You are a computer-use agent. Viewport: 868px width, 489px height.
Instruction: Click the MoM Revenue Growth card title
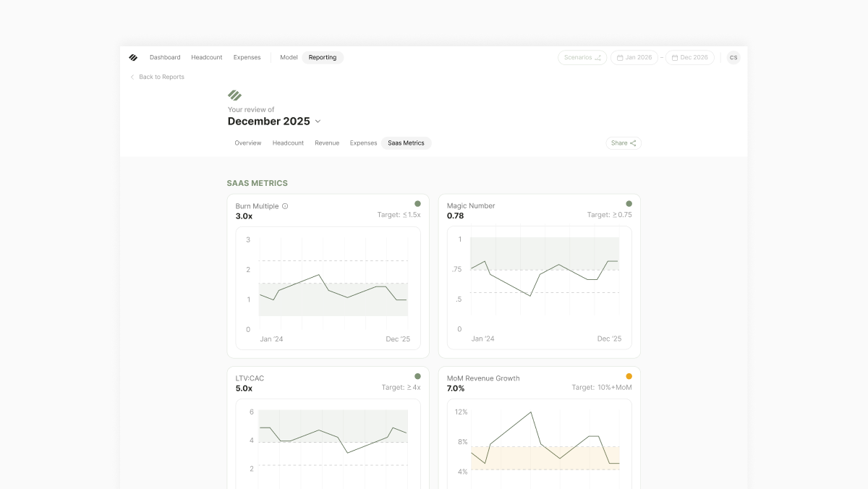click(x=483, y=378)
